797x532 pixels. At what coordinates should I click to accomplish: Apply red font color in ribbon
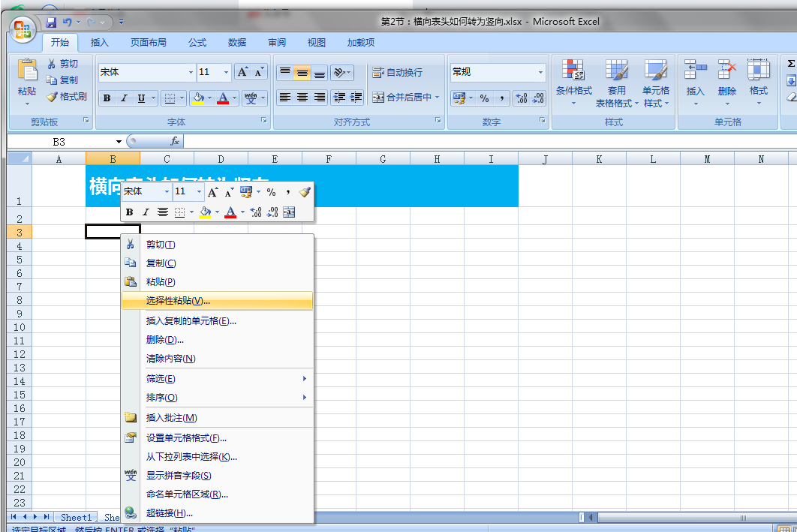click(x=223, y=98)
